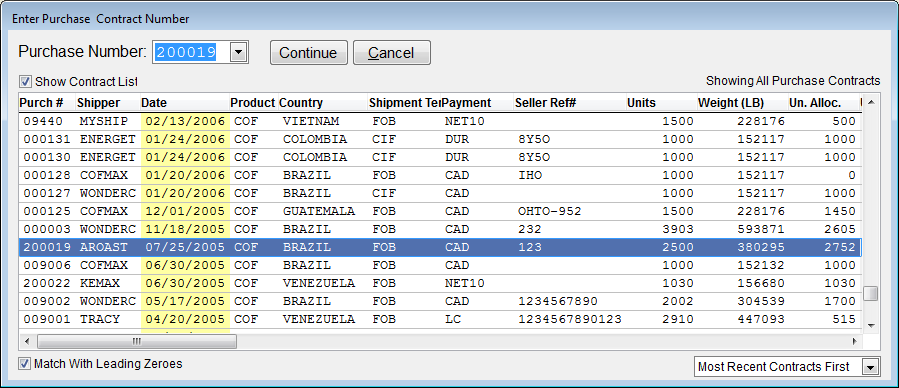Open the Purchase Number dropdown arrow
Image resolution: width=899 pixels, height=388 pixels.
click(x=239, y=53)
